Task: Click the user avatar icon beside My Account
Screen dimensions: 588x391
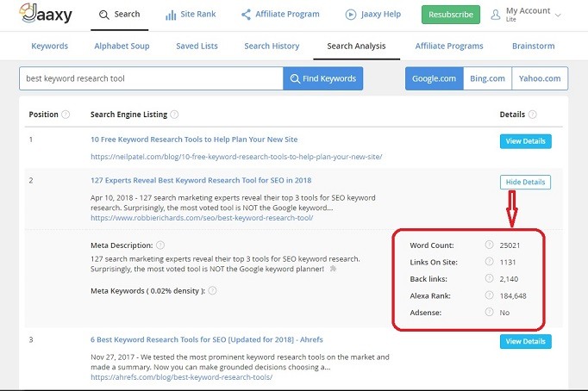Action: [496, 15]
